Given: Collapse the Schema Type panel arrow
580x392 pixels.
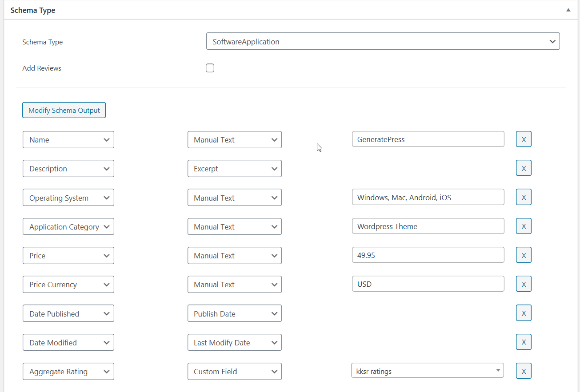Looking at the screenshot, I should [x=568, y=10].
